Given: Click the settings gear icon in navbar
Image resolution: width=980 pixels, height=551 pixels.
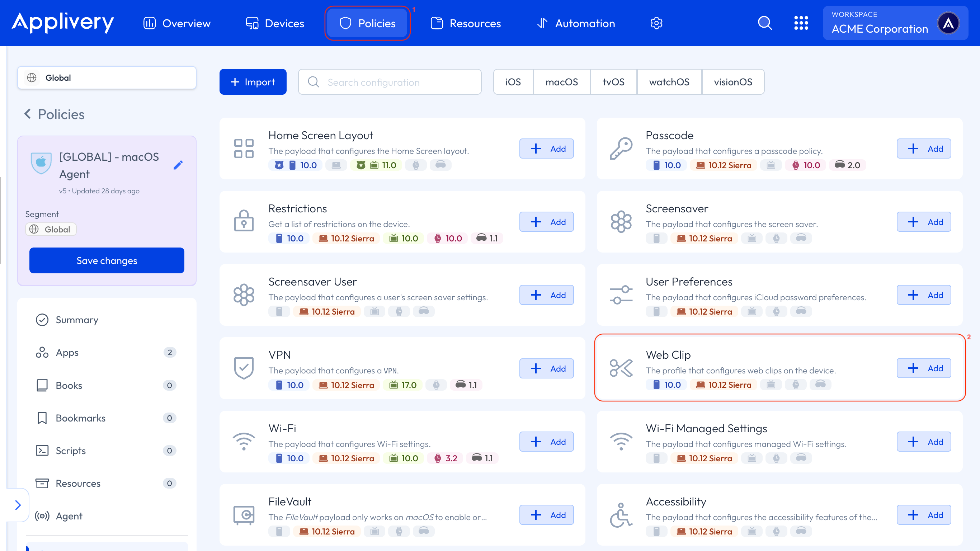Looking at the screenshot, I should click(656, 23).
